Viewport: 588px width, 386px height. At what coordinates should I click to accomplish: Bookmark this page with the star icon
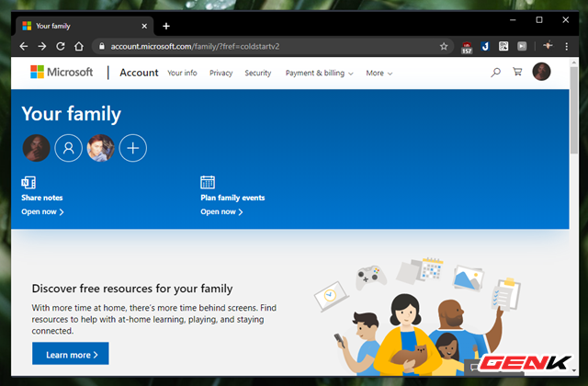pos(444,46)
